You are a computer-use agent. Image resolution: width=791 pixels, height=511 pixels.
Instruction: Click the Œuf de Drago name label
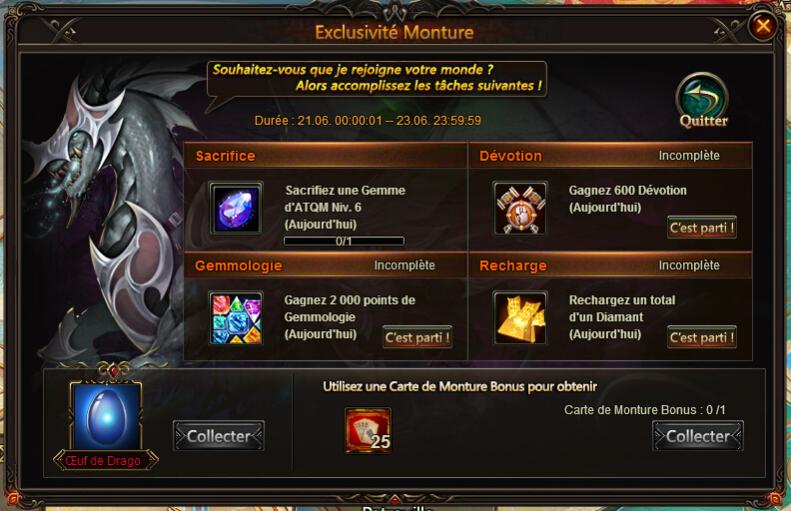point(103,461)
